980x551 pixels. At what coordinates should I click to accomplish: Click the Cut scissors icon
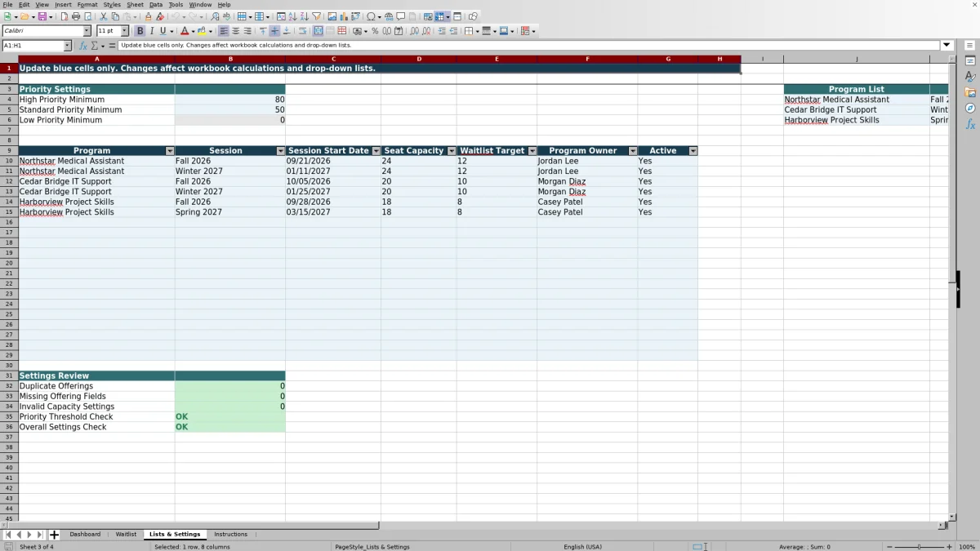(103, 16)
